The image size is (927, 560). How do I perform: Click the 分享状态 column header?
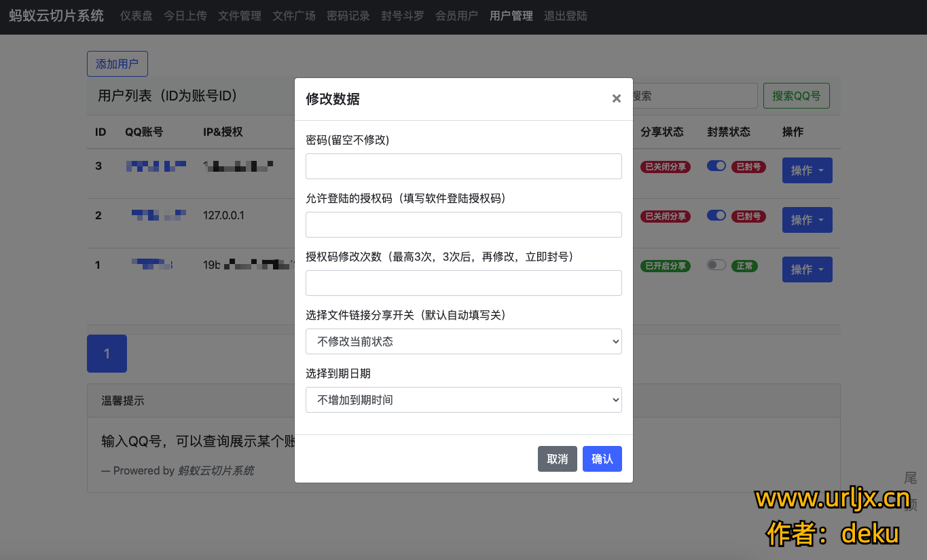(662, 132)
